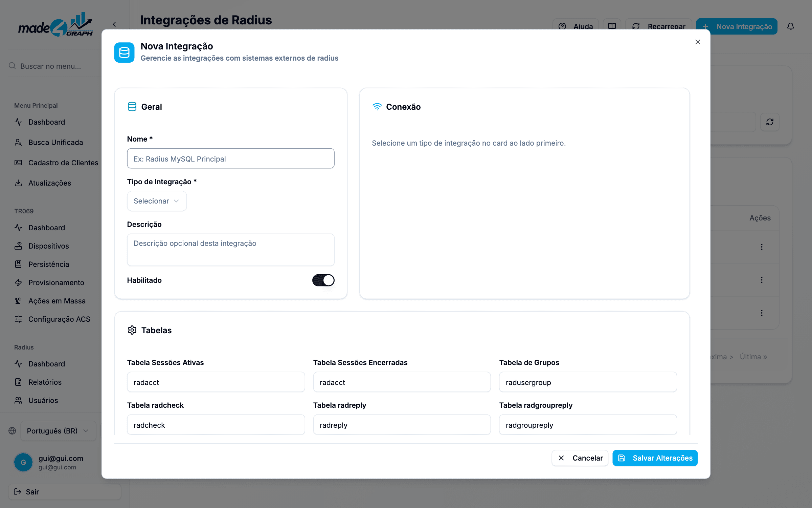Click the notification bell icon
This screenshot has height=508, width=812.
click(790, 26)
